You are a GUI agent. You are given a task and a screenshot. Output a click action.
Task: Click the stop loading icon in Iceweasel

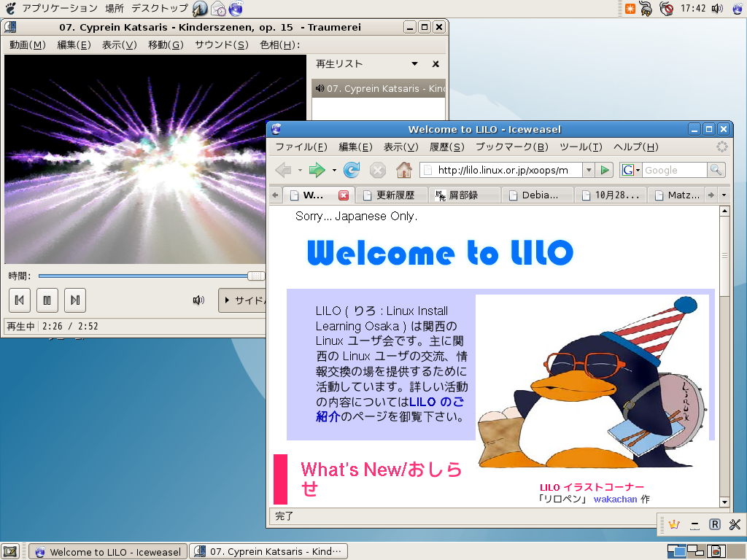(378, 170)
